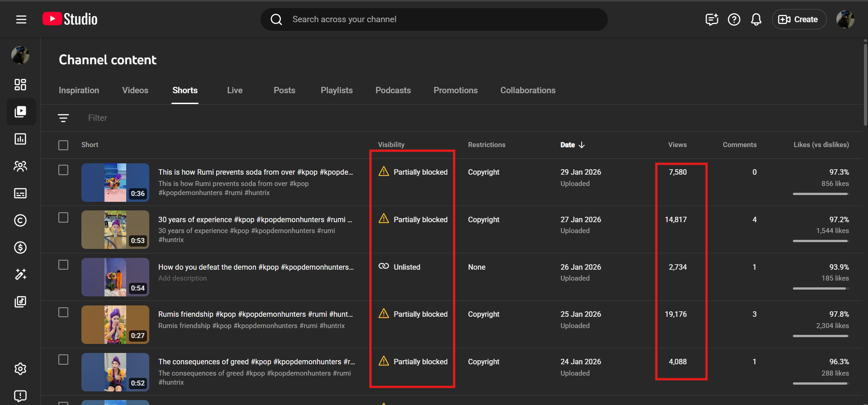Open the Earn dollar sidebar icon
The image size is (868, 405).
[20, 248]
